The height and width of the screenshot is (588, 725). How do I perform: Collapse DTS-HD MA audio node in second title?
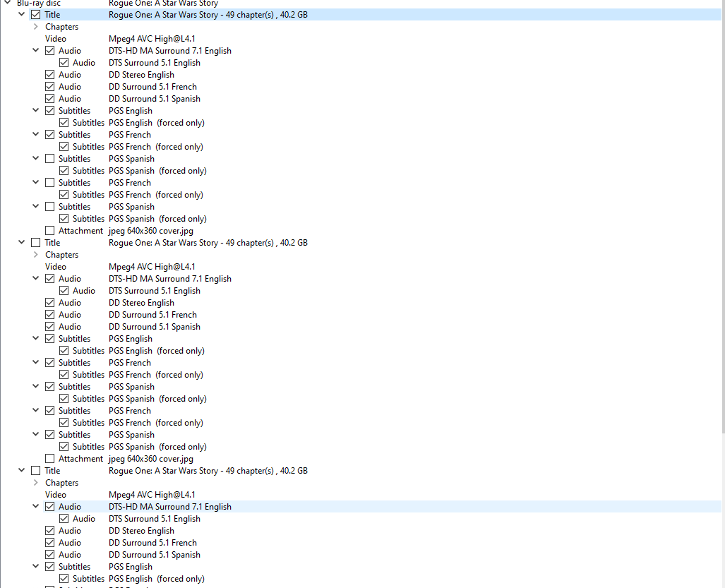[x=35, y=278]
